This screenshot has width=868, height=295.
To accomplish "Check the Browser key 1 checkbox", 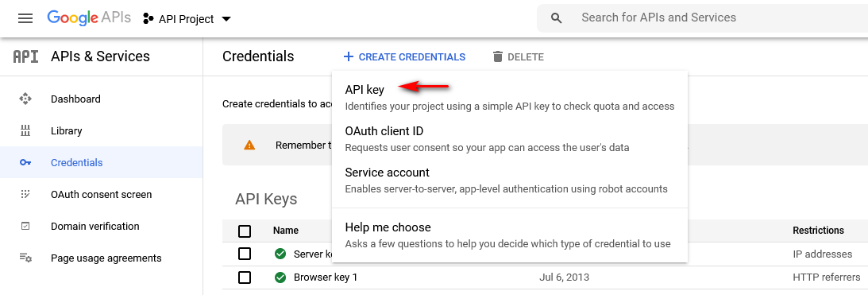I will (244, 278).
